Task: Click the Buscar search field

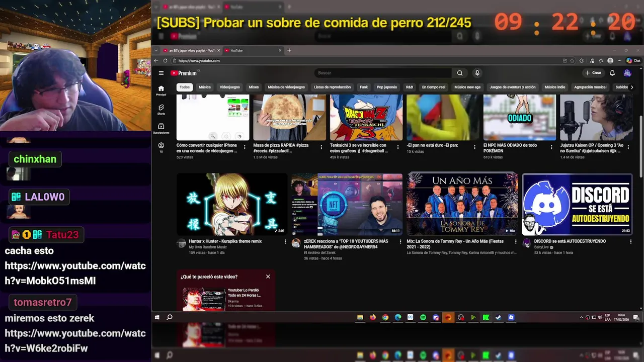Action: click(382, 73)
